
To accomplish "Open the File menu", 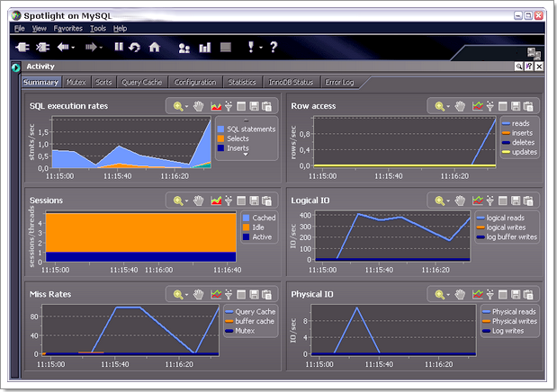I will click(20, 29).
